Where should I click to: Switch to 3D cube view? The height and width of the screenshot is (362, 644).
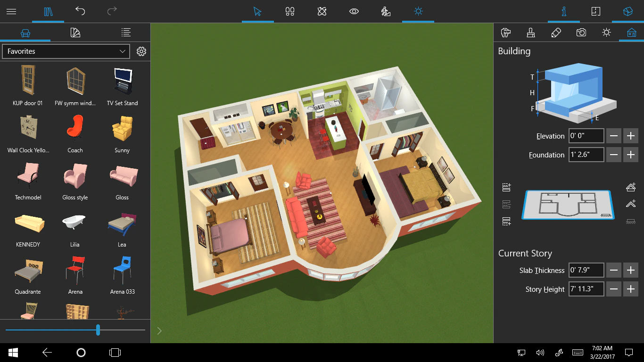click(627, 11)
